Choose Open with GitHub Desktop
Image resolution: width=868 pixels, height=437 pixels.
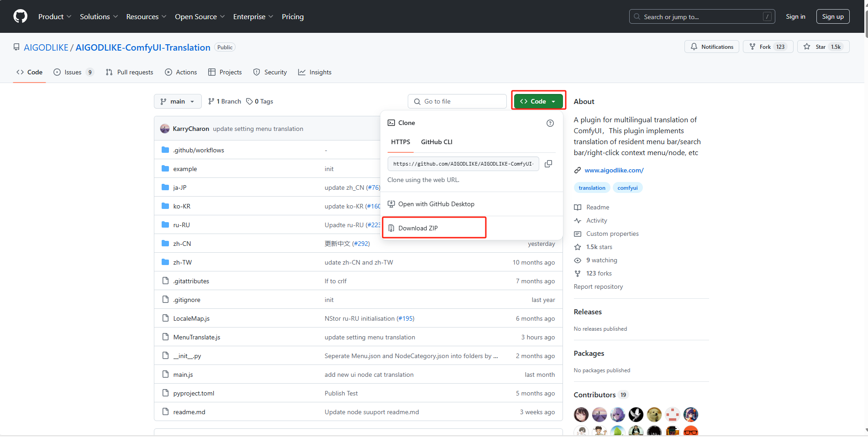click(x=436, y=204)
